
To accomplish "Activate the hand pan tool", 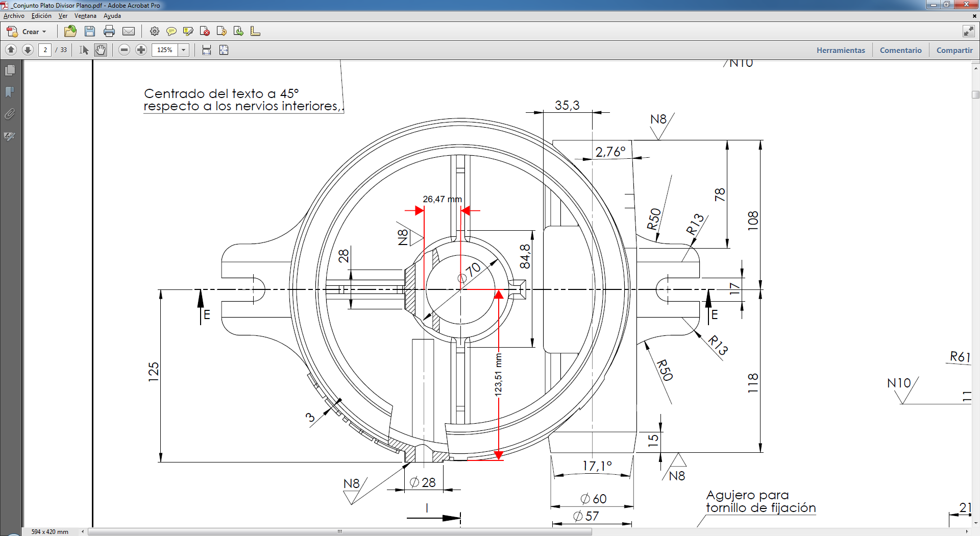I will (101, 50).
